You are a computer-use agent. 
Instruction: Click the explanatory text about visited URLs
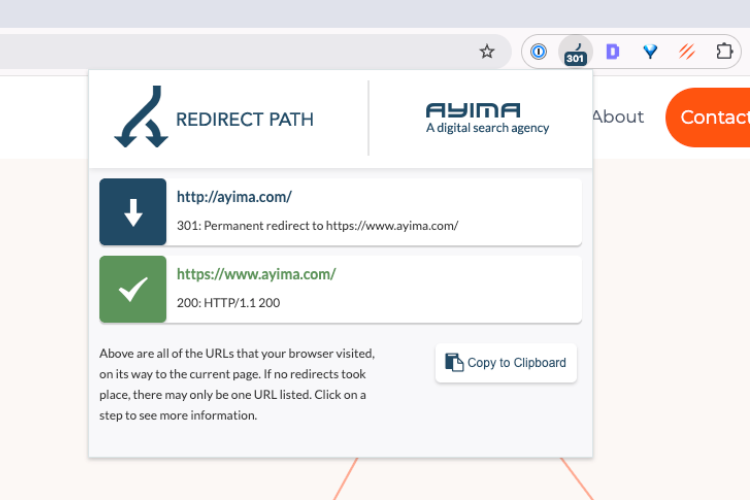[237, 385]
